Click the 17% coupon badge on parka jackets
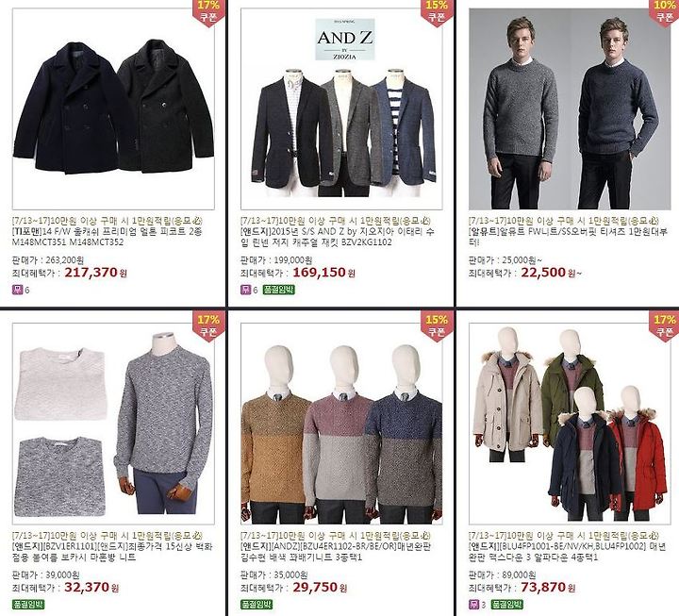This screenshot has height=616, width=679. [x=664, y=326]
